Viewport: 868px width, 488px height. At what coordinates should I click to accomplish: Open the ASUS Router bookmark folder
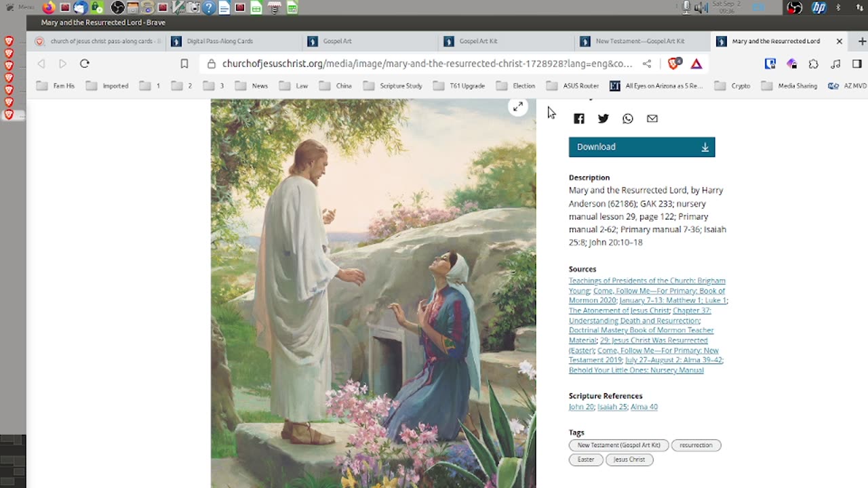click(572, 86)
